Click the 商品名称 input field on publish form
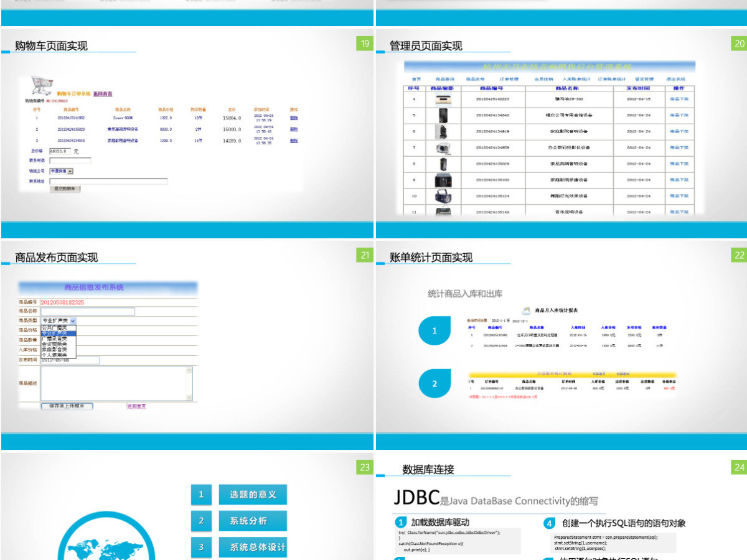Screen dimensions: 747x560 (x=88, y=311)
